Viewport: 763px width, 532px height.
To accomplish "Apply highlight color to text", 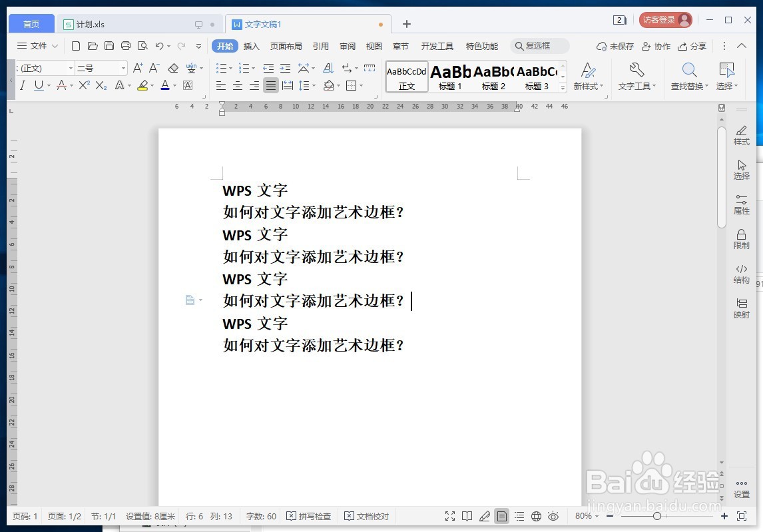I will point(142,86).
